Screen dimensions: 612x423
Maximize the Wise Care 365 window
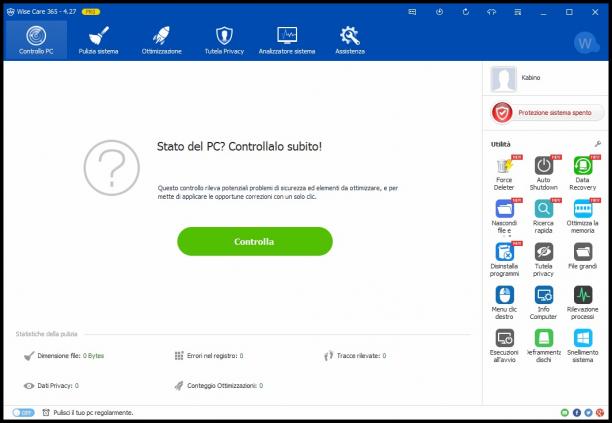pos(569,12)
